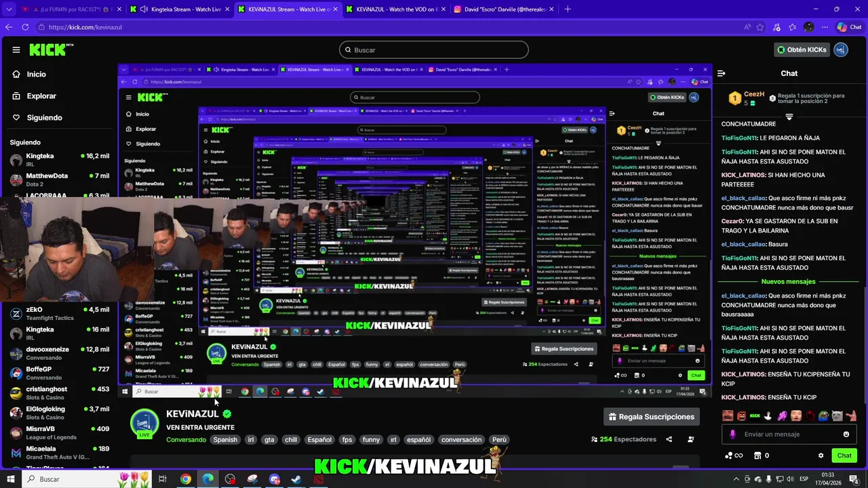
Task: Show hidden system tray icons
Action: click(x=737, y=479)
